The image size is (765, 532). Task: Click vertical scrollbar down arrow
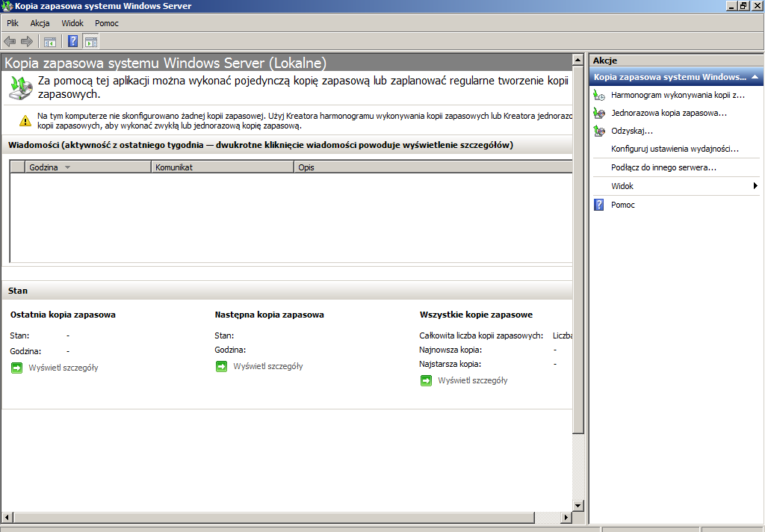coord(577,506)
